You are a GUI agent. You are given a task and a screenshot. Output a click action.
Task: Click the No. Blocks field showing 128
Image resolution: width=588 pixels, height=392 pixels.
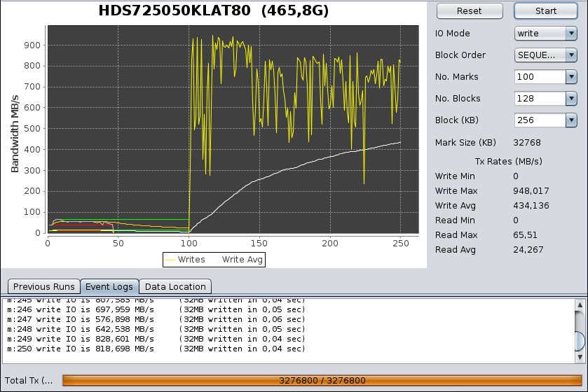540,99
